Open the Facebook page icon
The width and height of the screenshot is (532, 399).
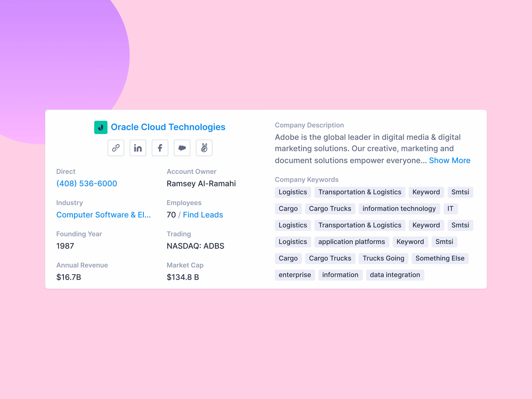click(160, 148)
